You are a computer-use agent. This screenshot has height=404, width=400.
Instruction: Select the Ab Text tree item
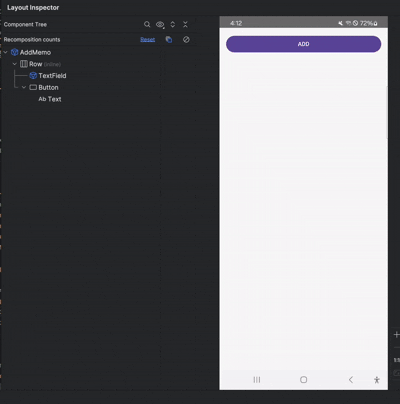click(x=50, y=99)
